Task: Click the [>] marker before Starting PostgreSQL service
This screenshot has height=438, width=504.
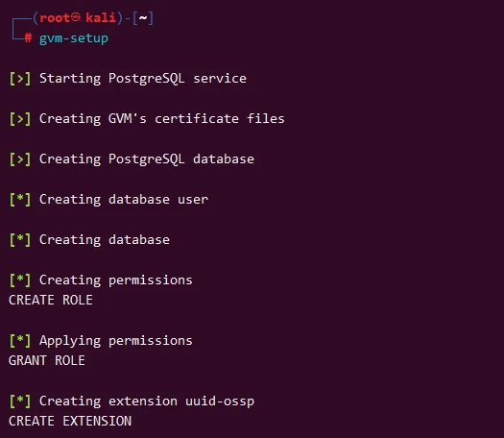Action: pos(20,79)
